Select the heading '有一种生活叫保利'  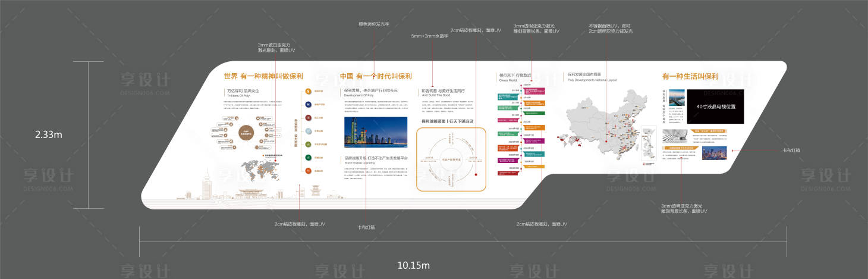(690, 76)
